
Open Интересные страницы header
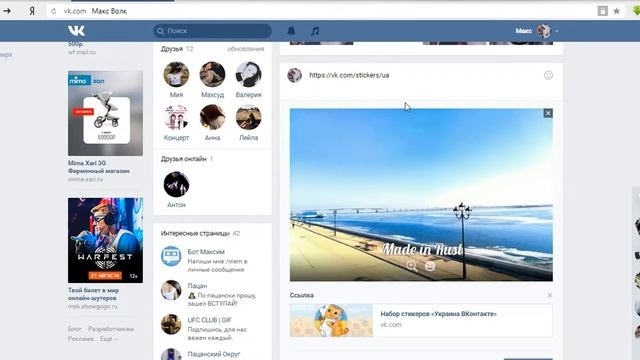[x=195, y=233]
